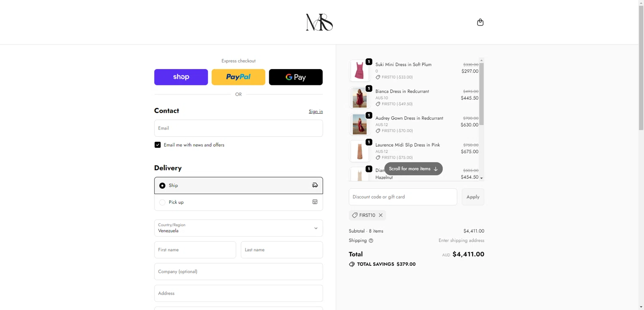Click the order list scroll-down arrow

[x=481, y=178]
